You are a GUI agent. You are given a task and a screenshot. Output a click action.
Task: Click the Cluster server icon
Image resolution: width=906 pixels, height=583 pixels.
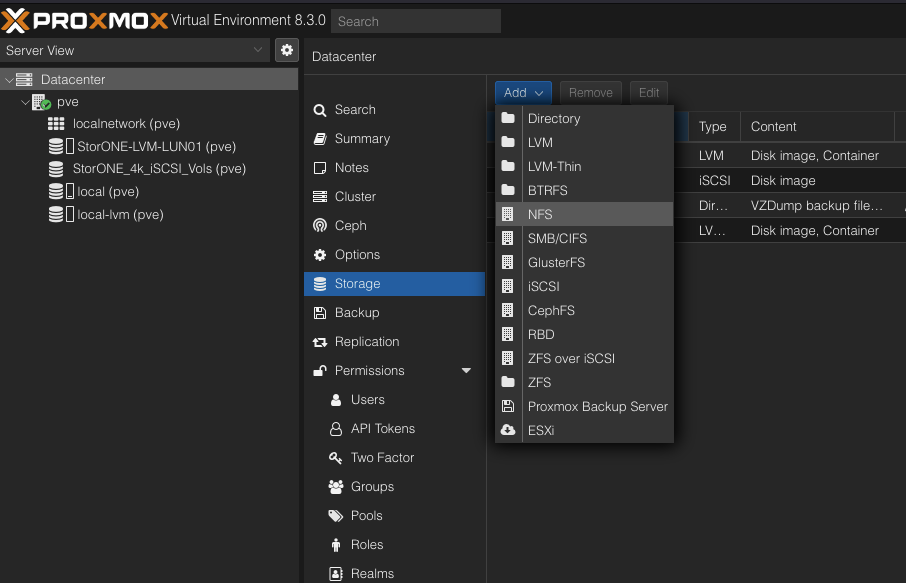click(320, 196)
